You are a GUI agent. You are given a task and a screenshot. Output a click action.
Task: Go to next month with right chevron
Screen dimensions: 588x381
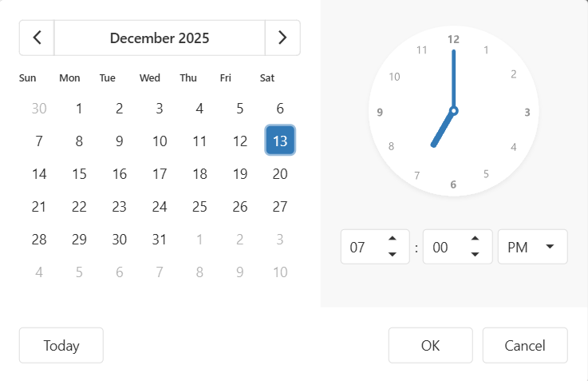click(x=282, y=38)
